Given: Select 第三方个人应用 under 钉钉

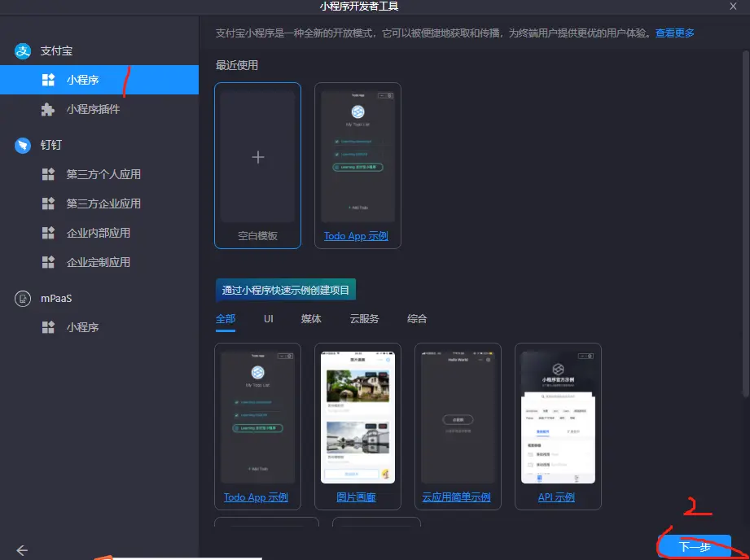Looking at the screenshot, I should click(x=99, y=174).
